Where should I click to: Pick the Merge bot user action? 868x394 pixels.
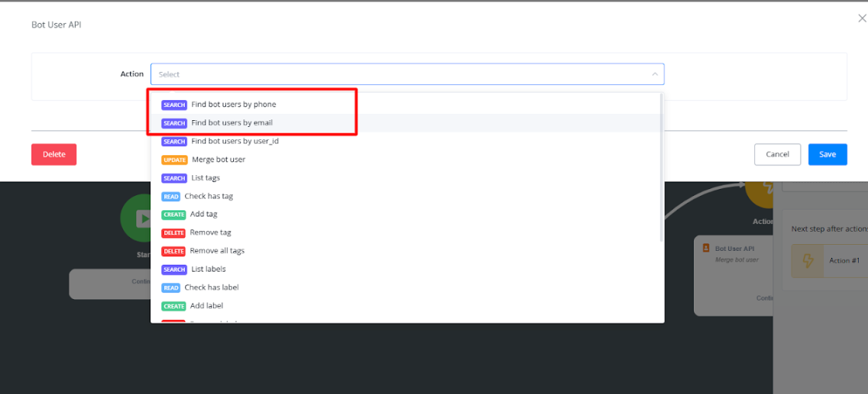click(218, 160)
